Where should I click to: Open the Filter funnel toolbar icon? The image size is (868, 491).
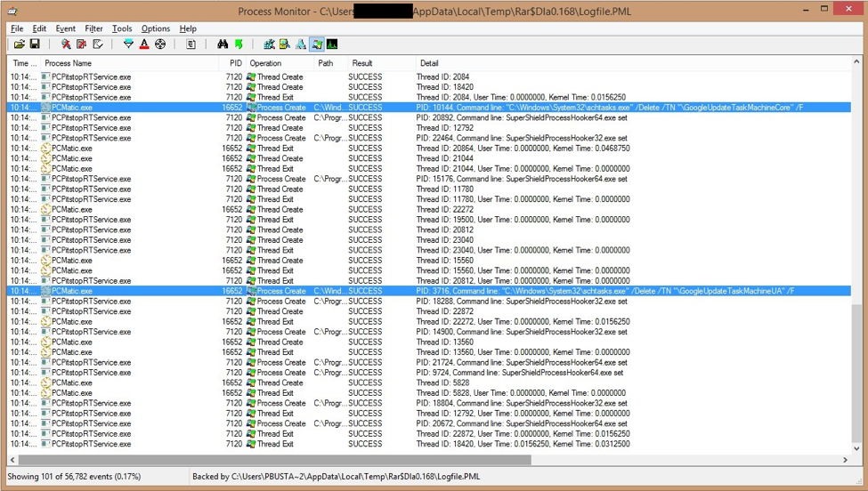click(x=128, y=44)
